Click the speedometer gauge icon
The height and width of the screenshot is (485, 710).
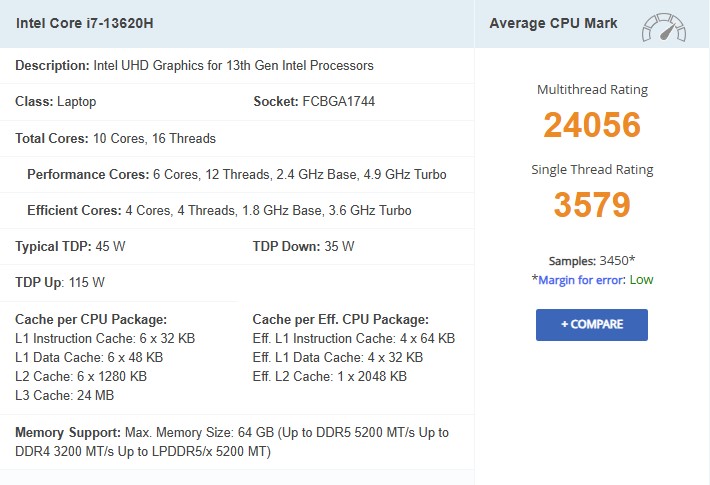[x=664, y=26]
